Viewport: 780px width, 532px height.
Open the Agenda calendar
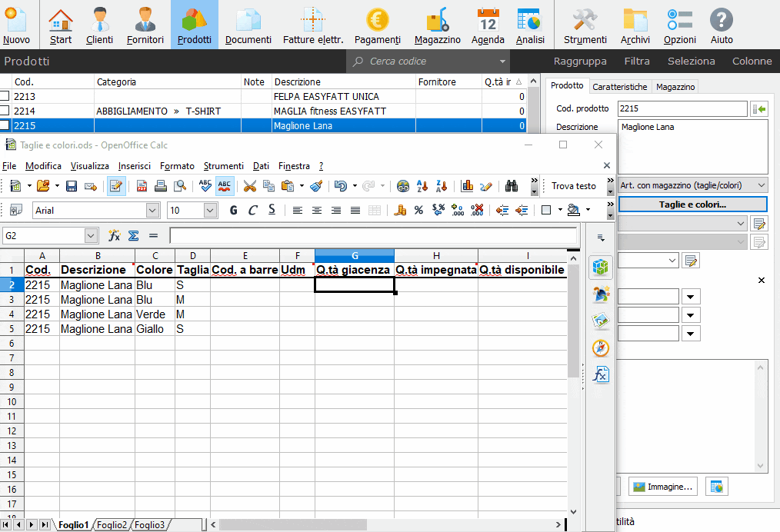[x=488, y=25]
